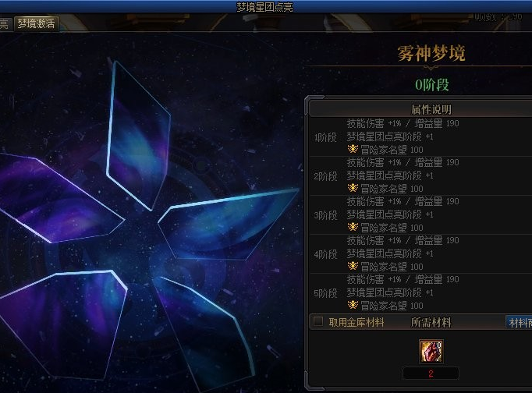This screenshot has height=393, width=532.
Task: Select the purple crystal shard on left
Action: (x=59, y=198)
